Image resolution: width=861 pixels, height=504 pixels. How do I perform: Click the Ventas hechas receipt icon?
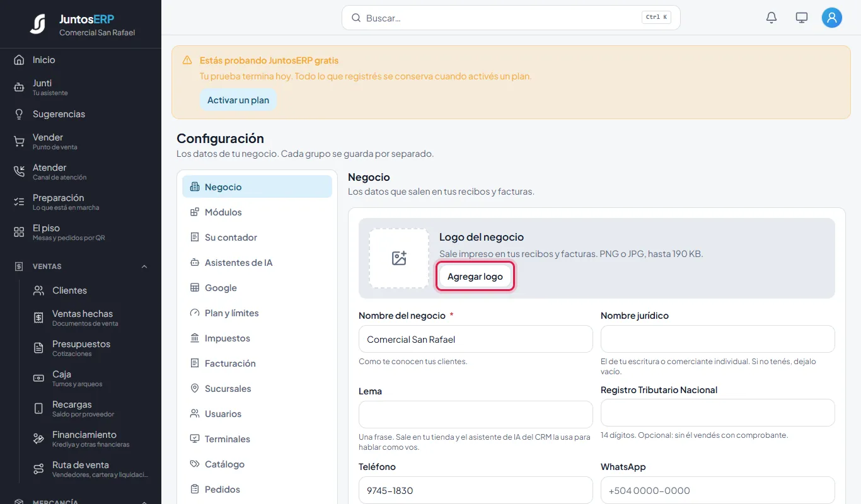(x=38, y=318)
